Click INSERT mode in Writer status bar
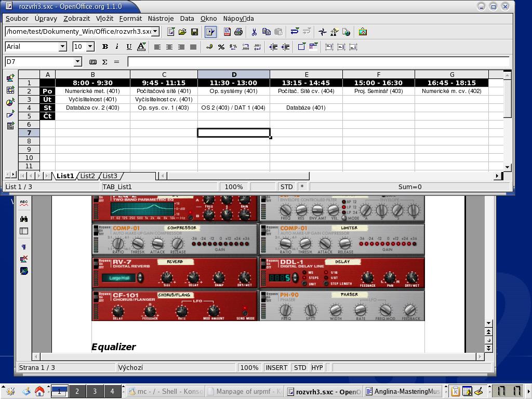 click(x=276, y=367)
